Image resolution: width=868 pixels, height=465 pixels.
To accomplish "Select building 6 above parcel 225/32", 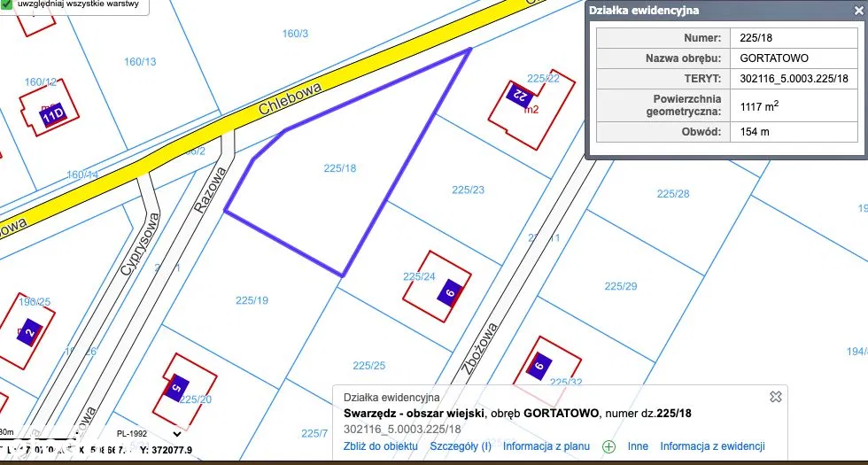I will pos(539,364).
